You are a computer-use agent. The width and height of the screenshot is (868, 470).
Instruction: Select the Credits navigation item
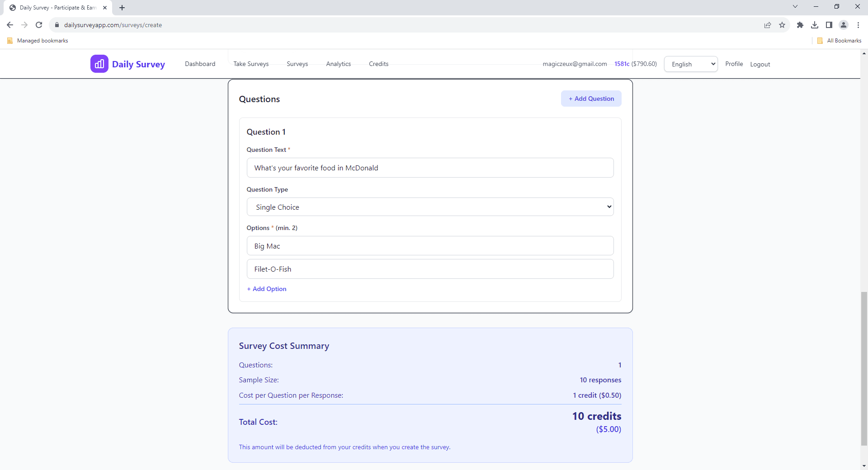(x=378, y=64)
